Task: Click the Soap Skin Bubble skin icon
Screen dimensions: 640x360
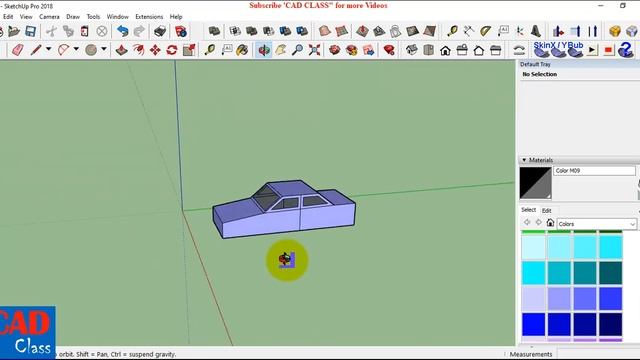Action: click(x=542, y=52)
